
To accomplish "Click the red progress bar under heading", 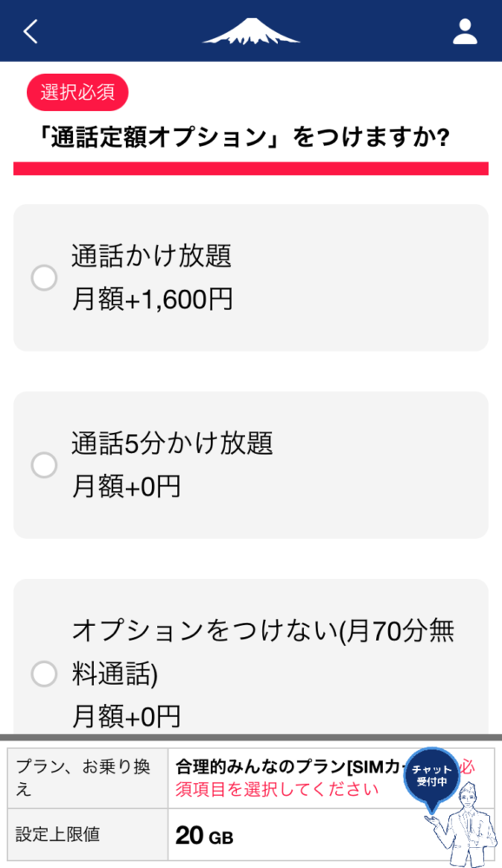I will [251, 168].
